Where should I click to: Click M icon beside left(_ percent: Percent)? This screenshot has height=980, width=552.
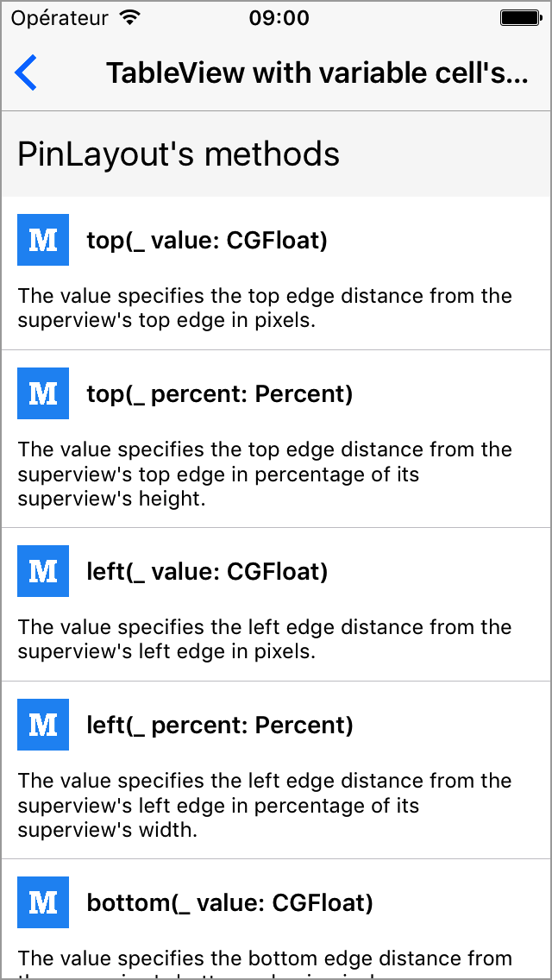click(43, 725)
